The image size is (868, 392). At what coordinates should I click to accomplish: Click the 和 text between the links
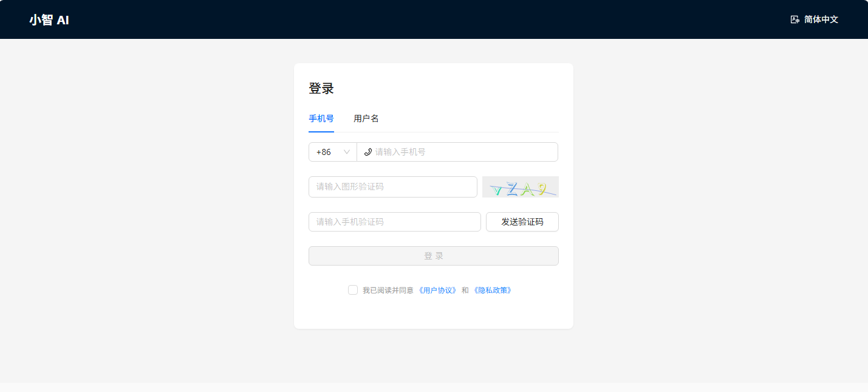coord(465,291)
